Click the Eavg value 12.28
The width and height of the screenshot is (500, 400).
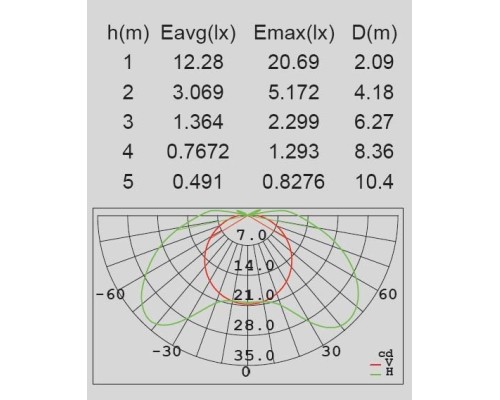tap(198, 63)
